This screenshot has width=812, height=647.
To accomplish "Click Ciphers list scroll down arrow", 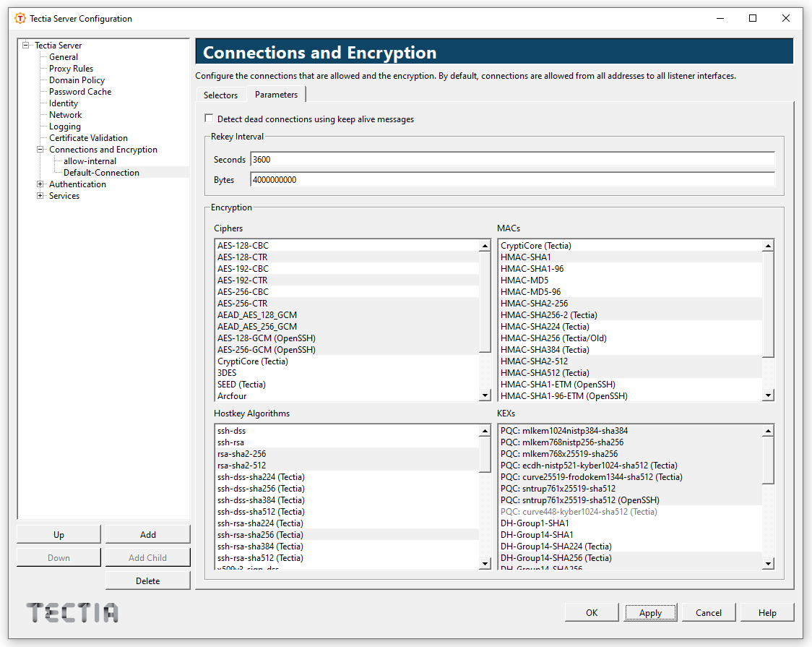I will point(485,395).
